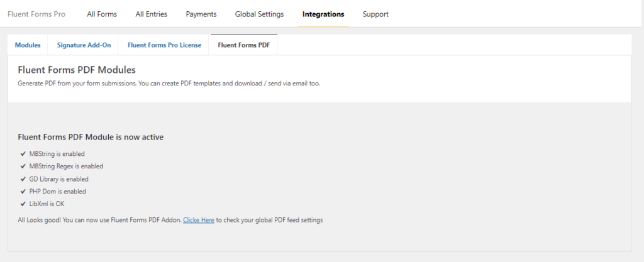The image size is (644, 262).
Task: Open the All Forms menu item
Action: pyautogui.click(x=102, y=14)
